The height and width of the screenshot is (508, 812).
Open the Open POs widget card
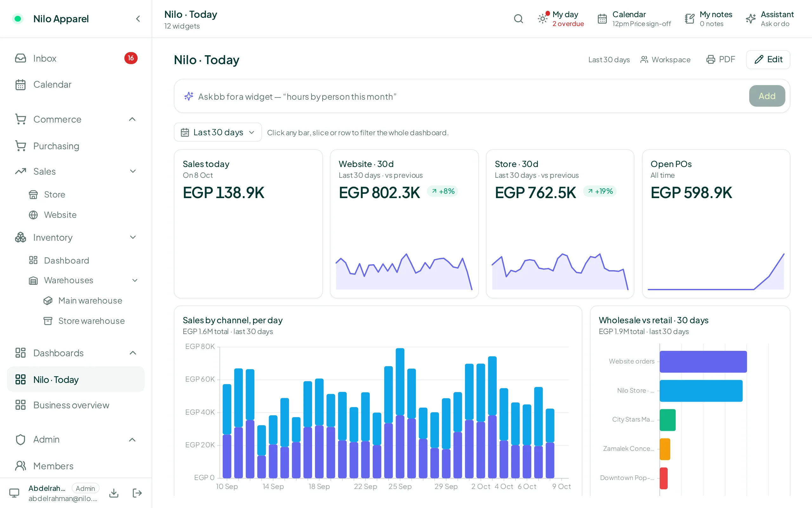click(x=716, y=224)
